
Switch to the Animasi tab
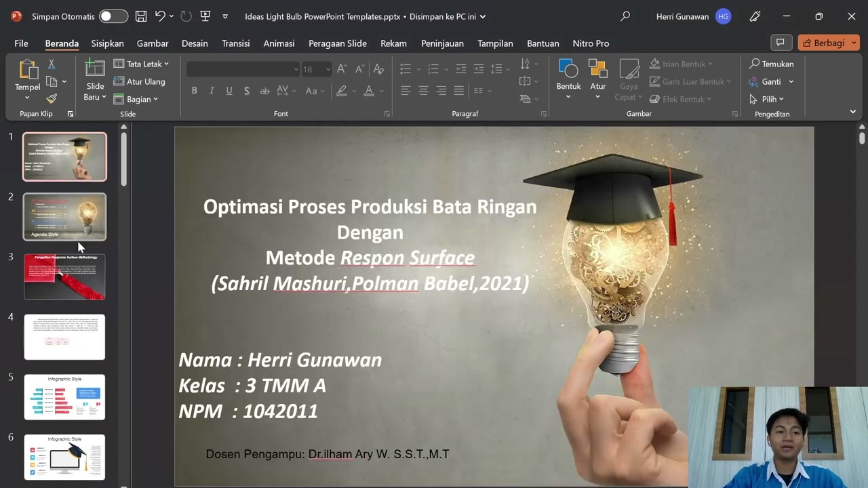[x=279, y=43]
